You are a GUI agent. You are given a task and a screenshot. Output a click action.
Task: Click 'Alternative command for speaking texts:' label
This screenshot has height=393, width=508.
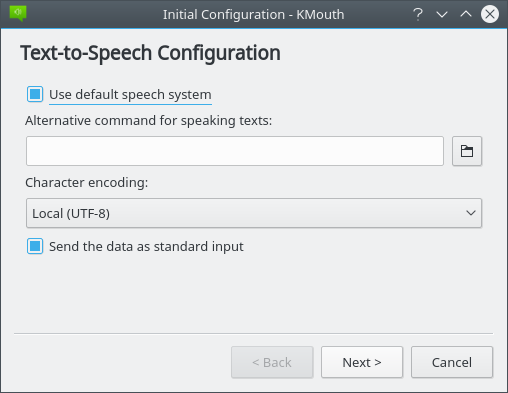click(149, 121)
